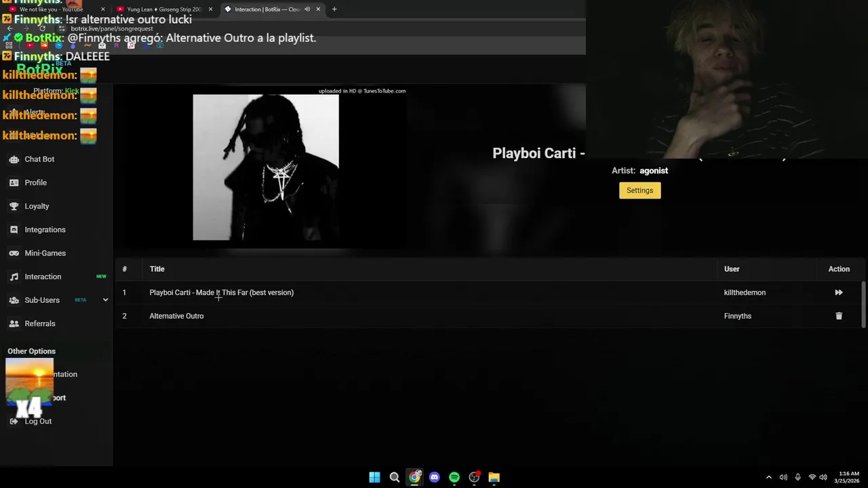Open the Loyalty section
Screen dimensions: 868x488
click(37, 206)
